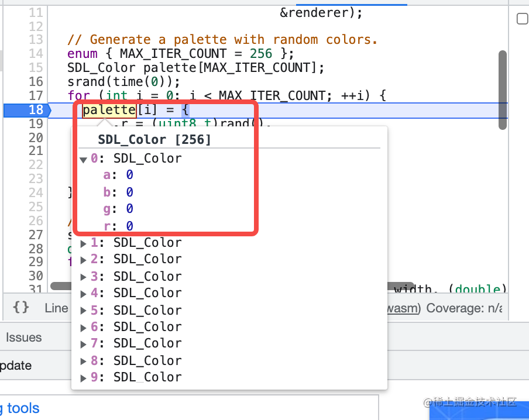The width and height of the screenshot is (529, 420).
Task: Click the srand(time(0)) call on line 16
Action: (123, 82)
